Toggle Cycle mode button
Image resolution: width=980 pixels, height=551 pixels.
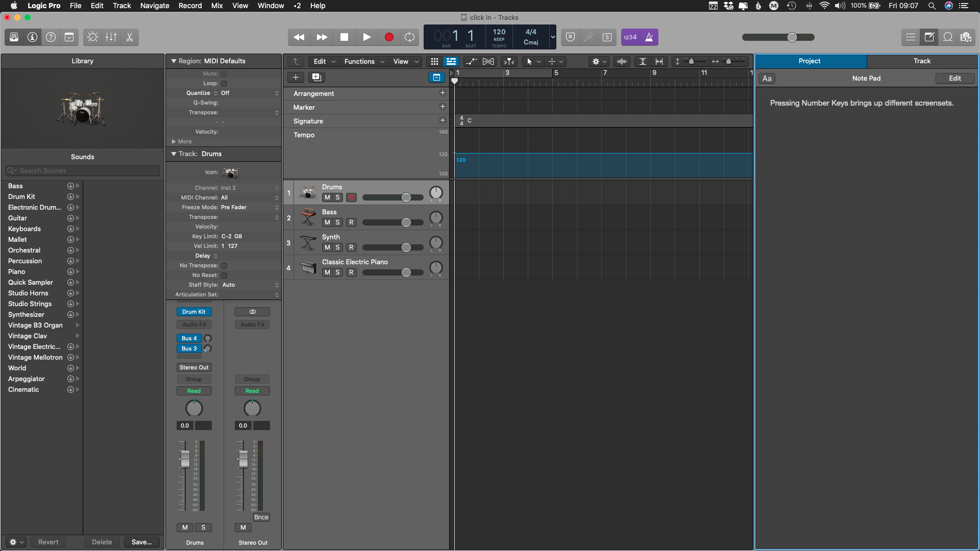point(409,37)
